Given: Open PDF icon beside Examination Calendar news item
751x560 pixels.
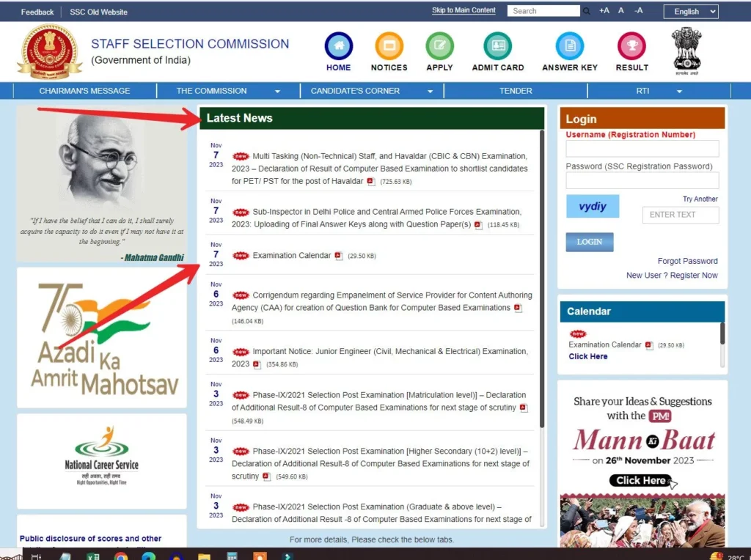Looking at the screenshot, I should coord(339,256).
